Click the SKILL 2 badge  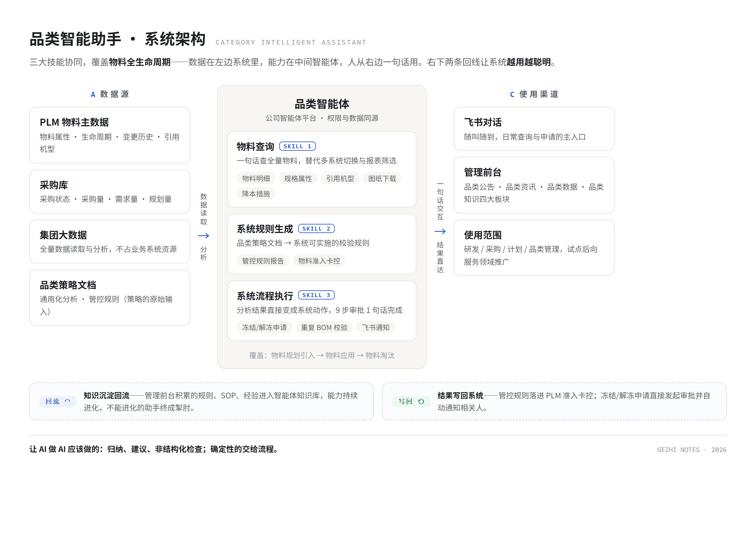[x=316, y=228]
